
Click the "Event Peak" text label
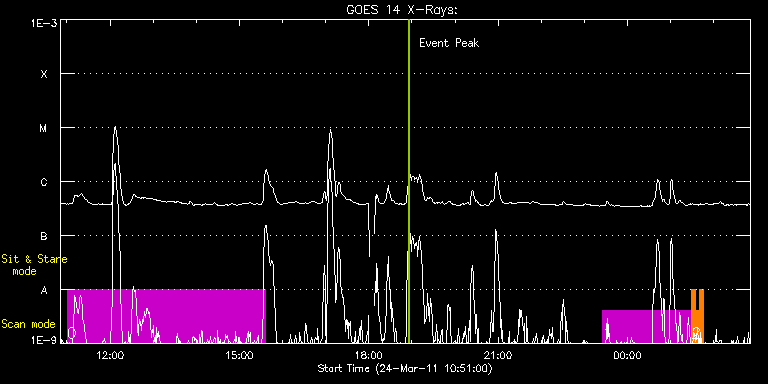449,43
